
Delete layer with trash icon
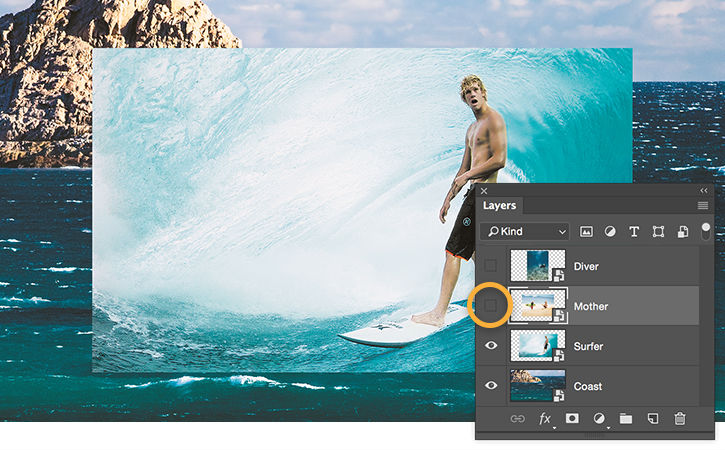680,419
